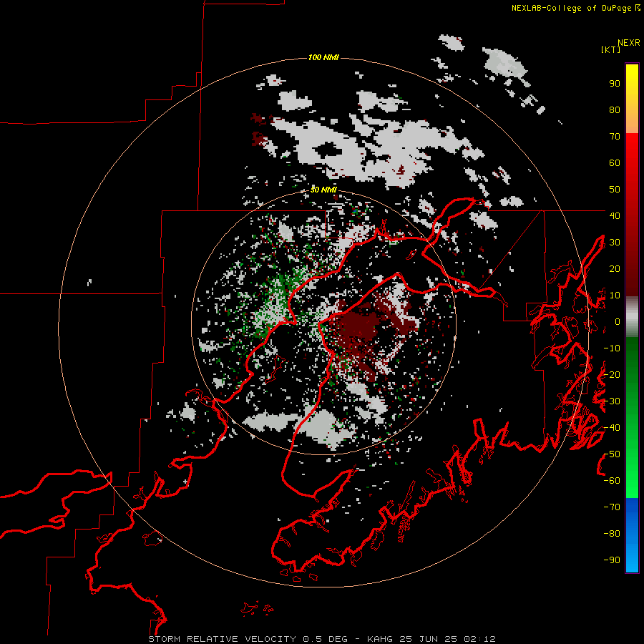Click the -50 value on velocity scale
The width and height of the screenshot is (644, 644).
[612, 454]
